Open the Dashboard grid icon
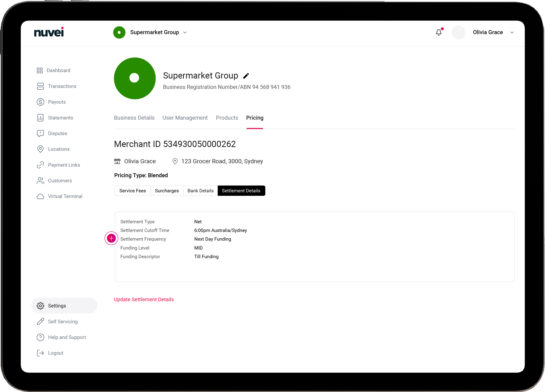Viewport: 545px width, 392px height. click(40, 70)
